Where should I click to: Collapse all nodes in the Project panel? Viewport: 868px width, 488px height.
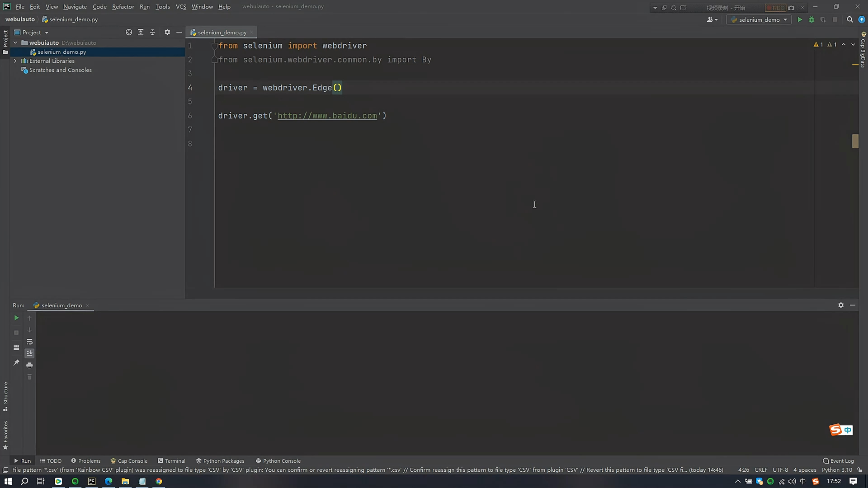pyautogui.click(x=152, y=33)
